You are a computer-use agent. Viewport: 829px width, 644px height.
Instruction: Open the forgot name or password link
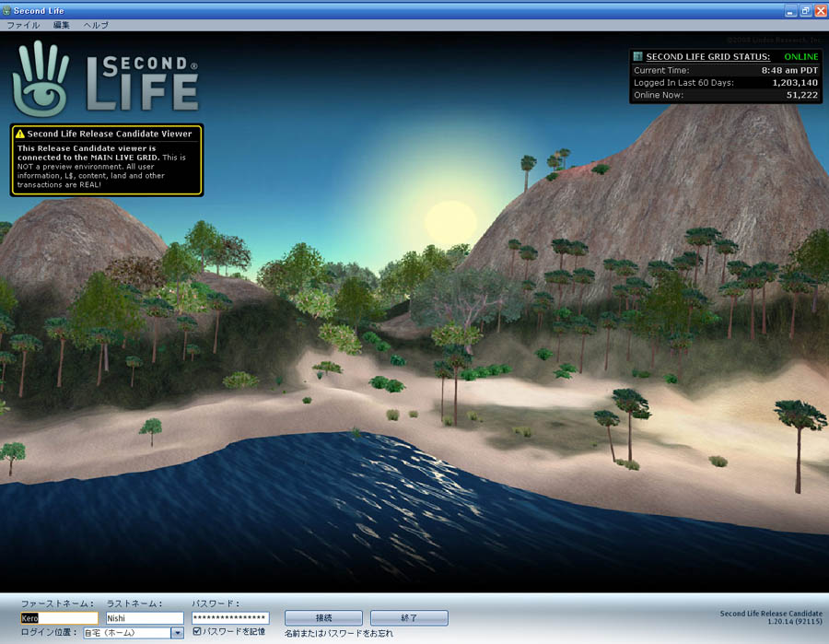[338, 633]
